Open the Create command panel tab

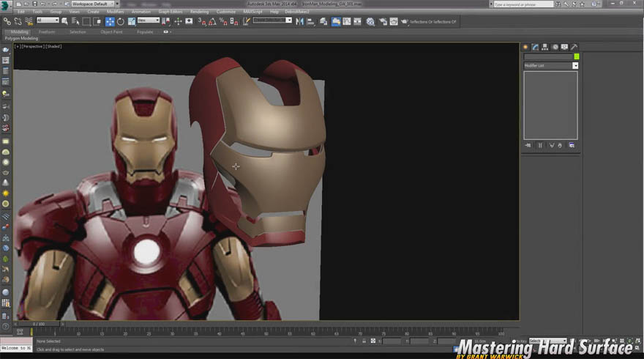[525, 47]
